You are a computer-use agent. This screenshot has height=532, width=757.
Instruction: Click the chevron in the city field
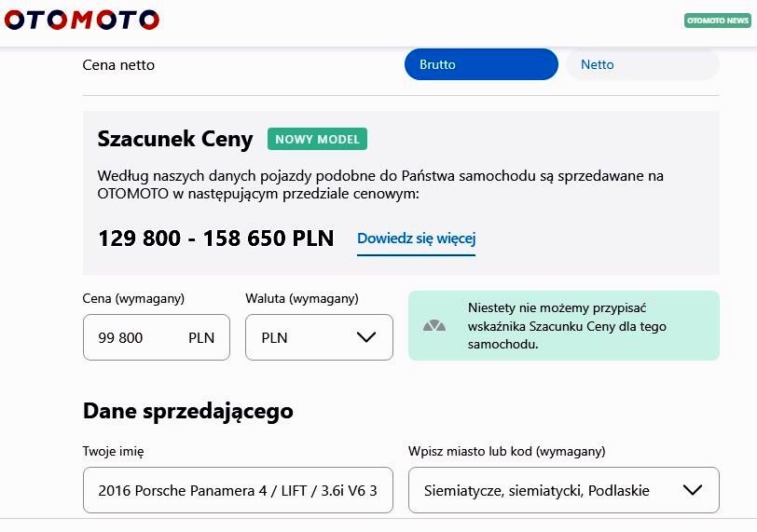coord(693,490)
